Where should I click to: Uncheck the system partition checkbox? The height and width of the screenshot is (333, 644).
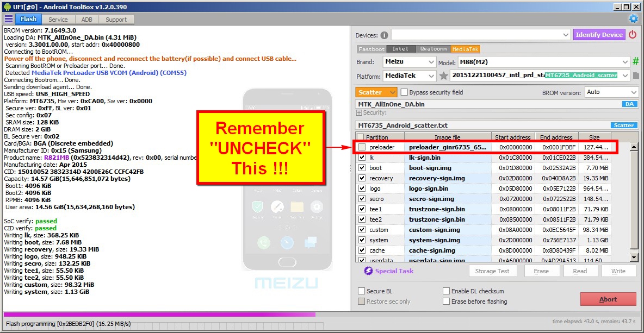coord(362,240)
